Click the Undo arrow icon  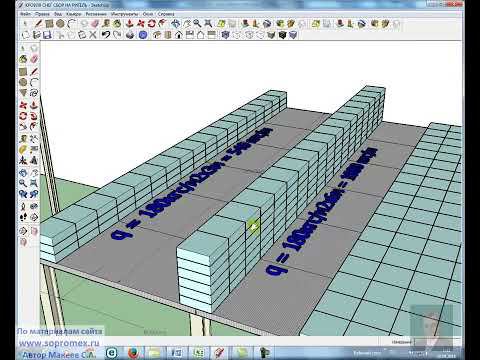tap(106, 35)
